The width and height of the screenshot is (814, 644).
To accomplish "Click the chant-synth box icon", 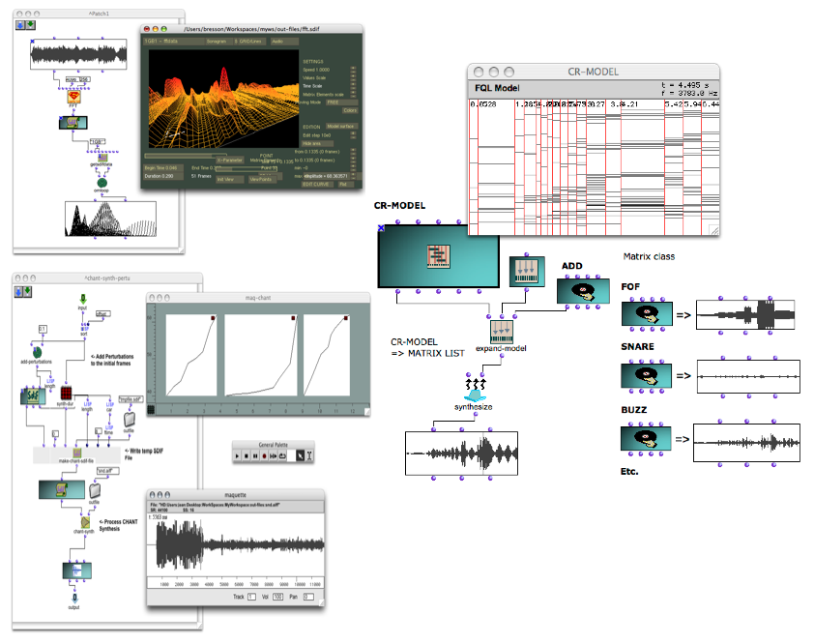I will (x=85, y=522).
